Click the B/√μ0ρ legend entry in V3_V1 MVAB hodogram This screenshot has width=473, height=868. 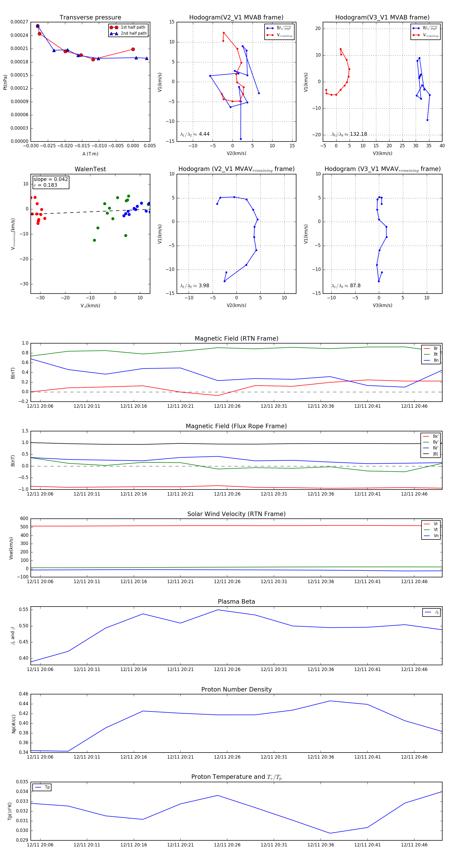coord(425,28)
